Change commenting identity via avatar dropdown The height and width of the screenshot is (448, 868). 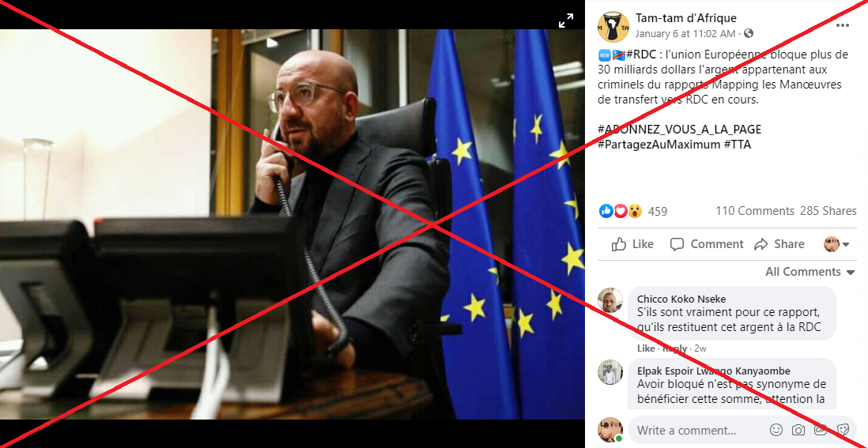click(836, 244)
